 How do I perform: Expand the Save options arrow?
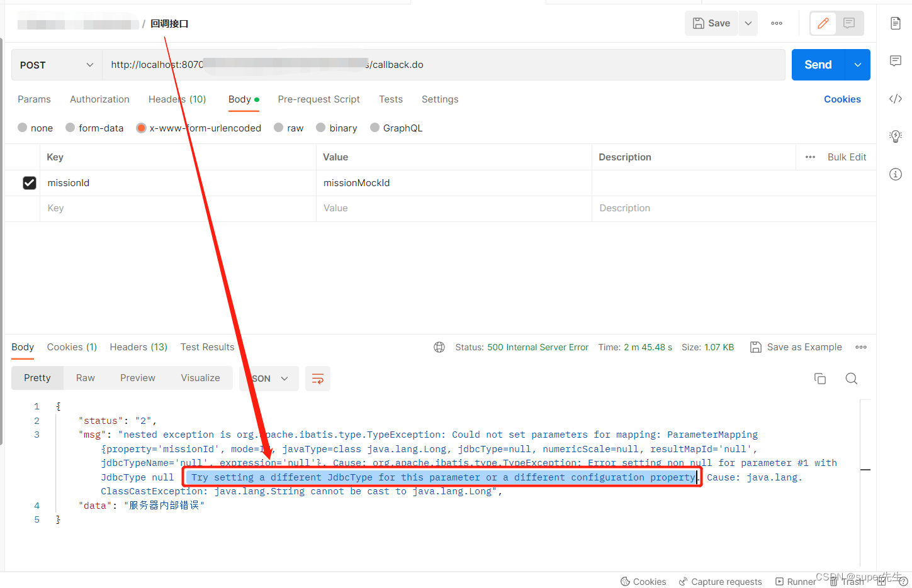[x=748, y=23]
